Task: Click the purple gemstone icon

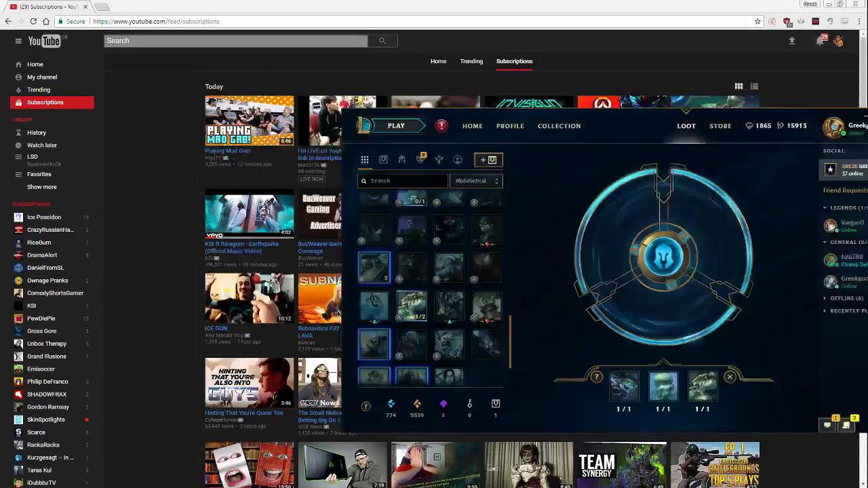Action: tap(443, 404)
